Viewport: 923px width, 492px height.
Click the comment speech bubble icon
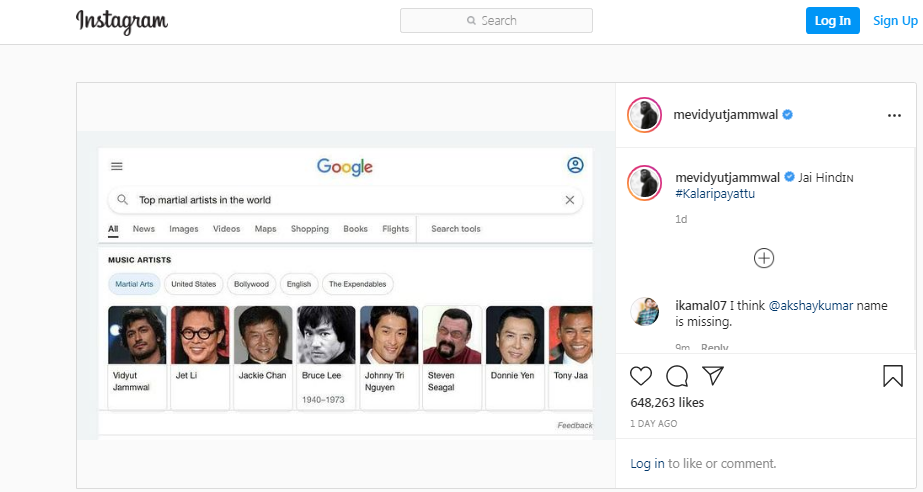tap(677, 375)
